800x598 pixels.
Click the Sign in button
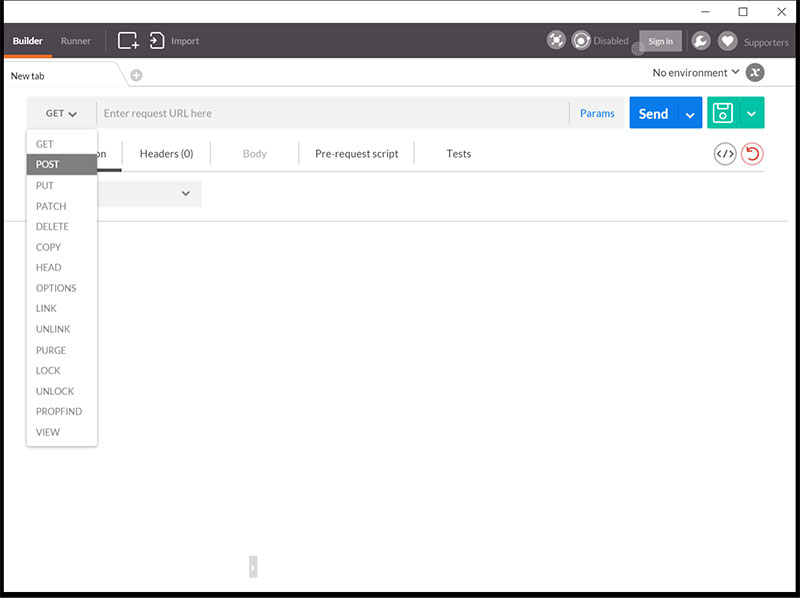click(x=660, y=41)
